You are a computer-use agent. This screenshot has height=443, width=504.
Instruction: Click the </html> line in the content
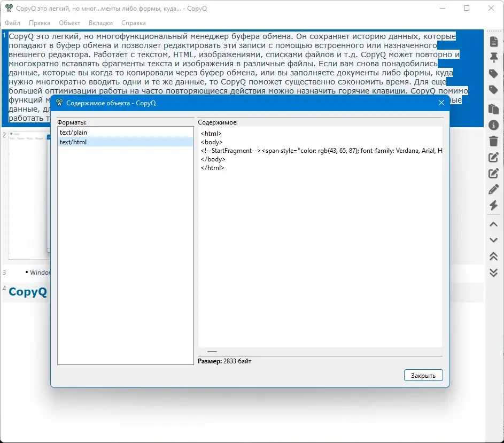click(213, 168)
